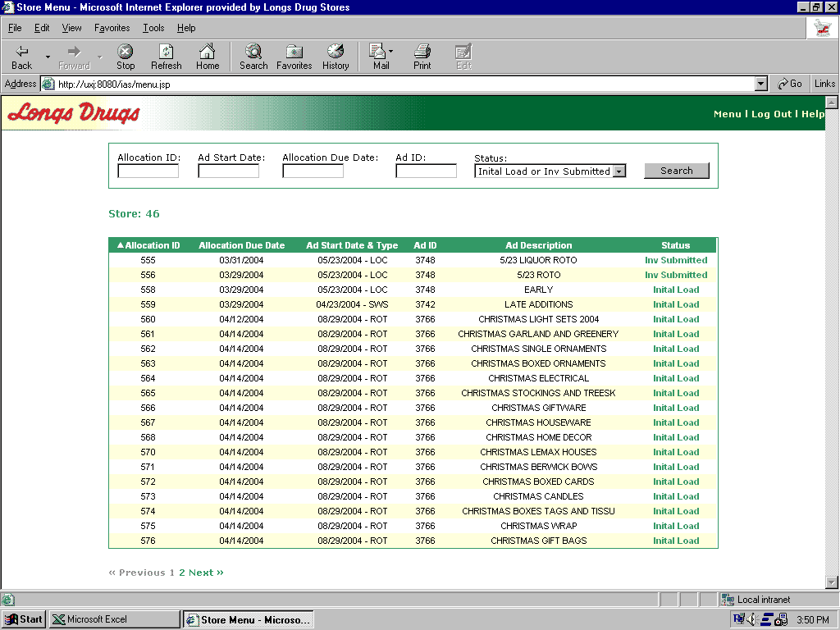Open Inital Load status for CHRISTMAS CANDLES row
Screen dimensions: 840x630
tap(676, 496)
